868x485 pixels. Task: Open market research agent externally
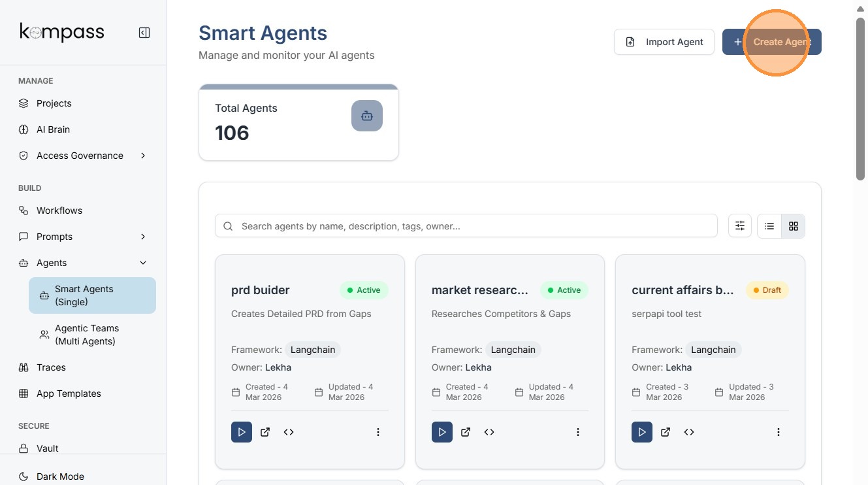[x=466, y=432]
